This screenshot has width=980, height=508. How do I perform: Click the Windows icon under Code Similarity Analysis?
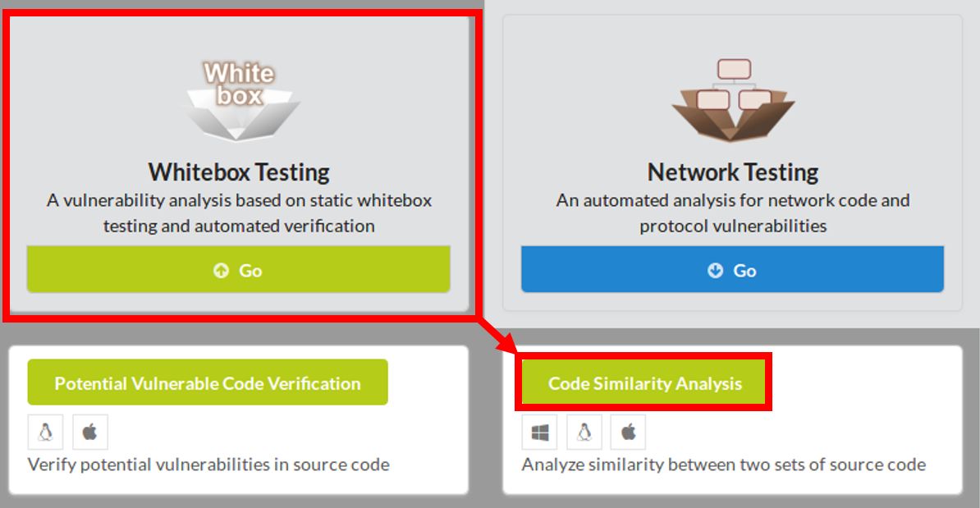[x=539, y=432]
